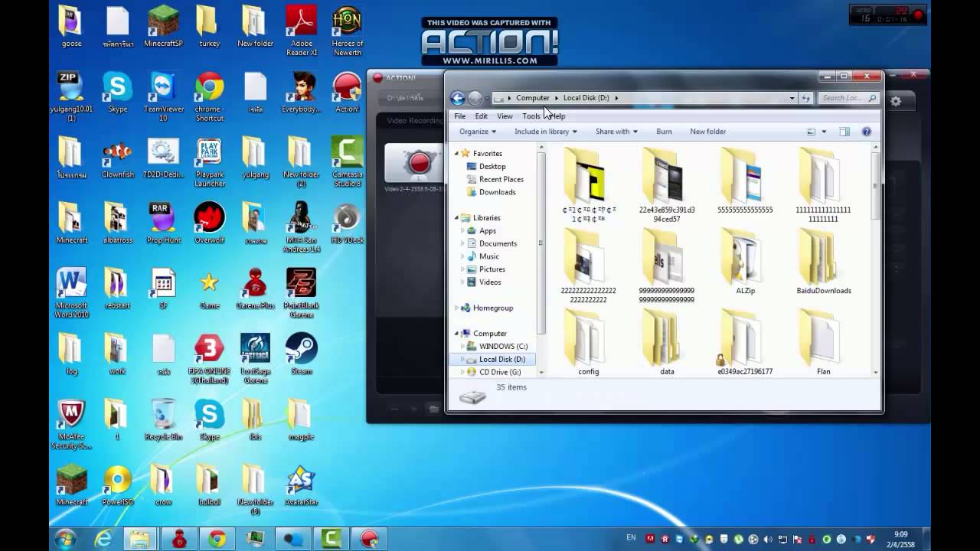Open Clownfish desktop shortcut
This screenshot has height=551, width=980.
coord(117,158)
